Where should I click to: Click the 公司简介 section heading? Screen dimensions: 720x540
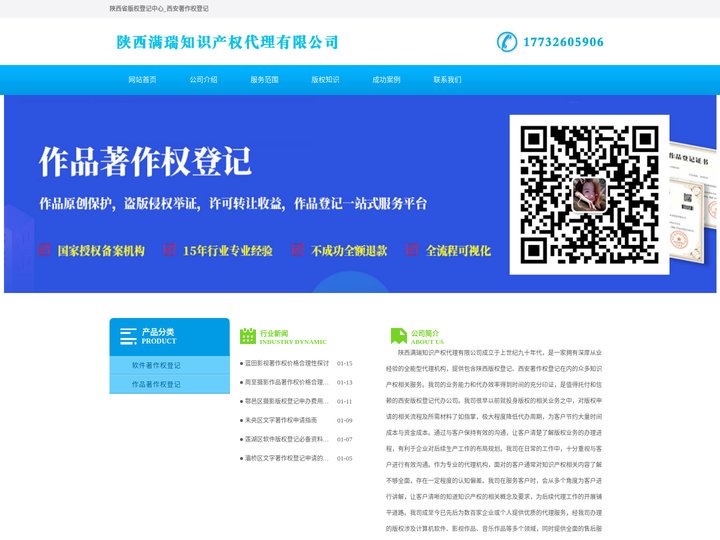coord(425,333)
